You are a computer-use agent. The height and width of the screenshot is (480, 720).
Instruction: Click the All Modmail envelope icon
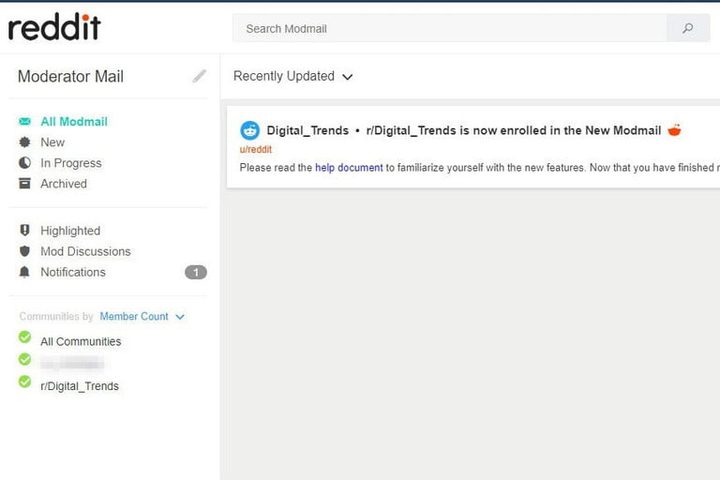coord(25,122)
